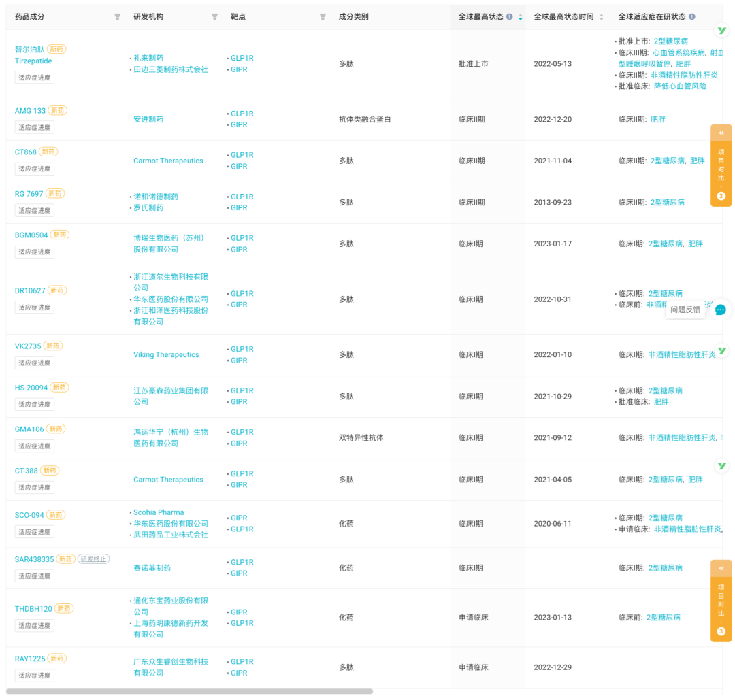This screenshot has height=700, width=735.
Task: Open 替尔泊肽 drug link
Action: pyautogui.click(x=29, y=49)
